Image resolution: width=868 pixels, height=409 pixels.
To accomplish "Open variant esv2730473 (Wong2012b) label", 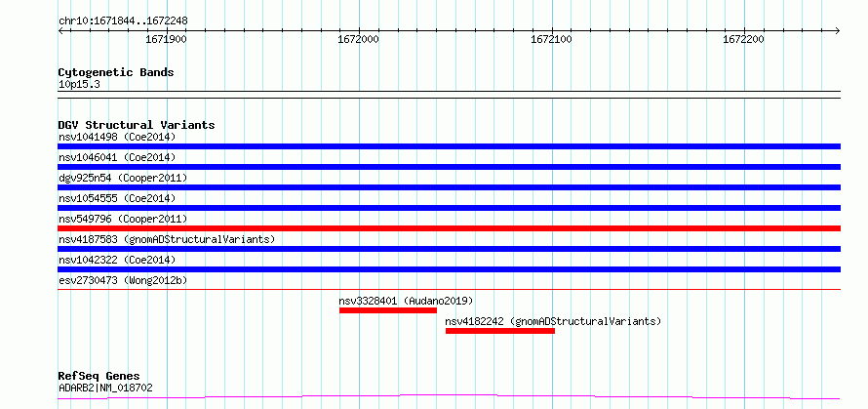I will pyautogui.click(x=123, y=280).
